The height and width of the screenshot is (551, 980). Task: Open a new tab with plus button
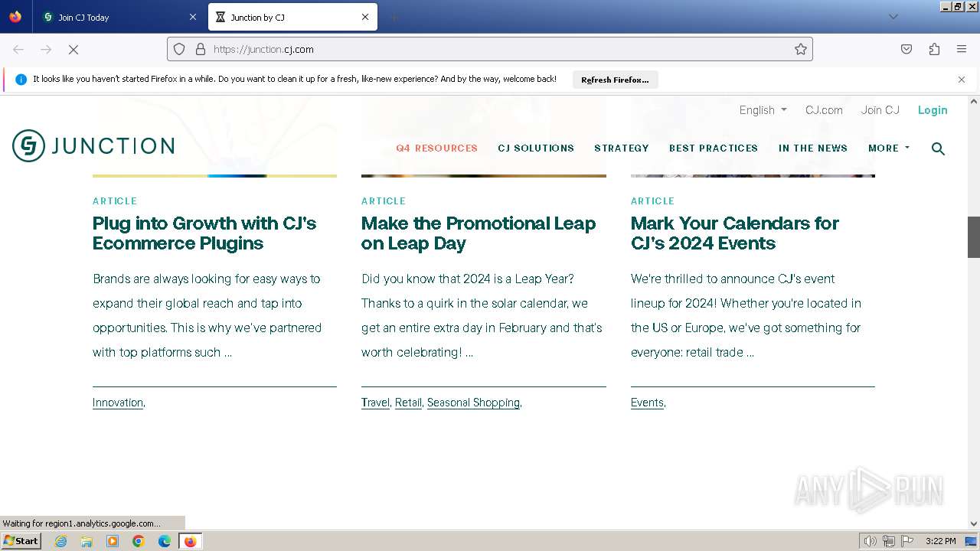click(394, 17)
